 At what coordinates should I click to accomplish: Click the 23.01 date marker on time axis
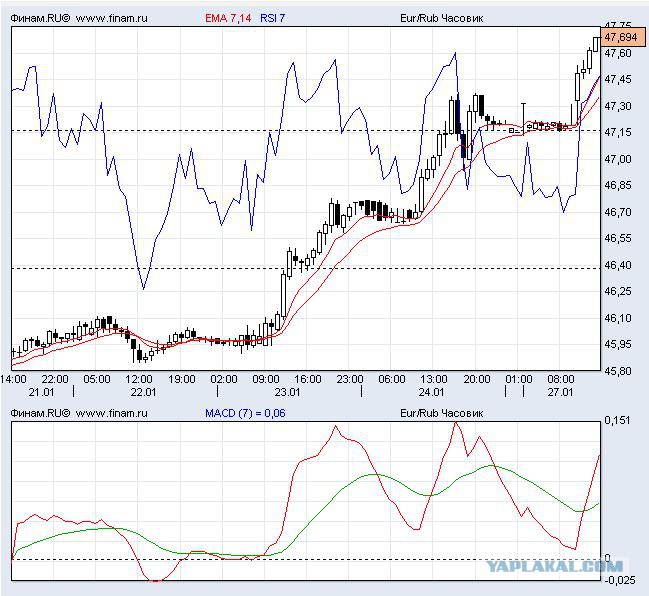click(x=287, y=392)
